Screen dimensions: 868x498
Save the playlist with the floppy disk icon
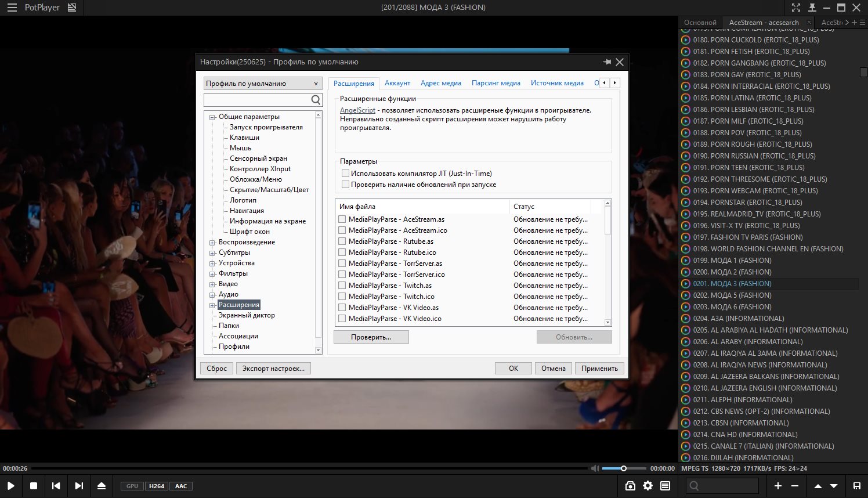pyautogui.click(x=856, y=486)
